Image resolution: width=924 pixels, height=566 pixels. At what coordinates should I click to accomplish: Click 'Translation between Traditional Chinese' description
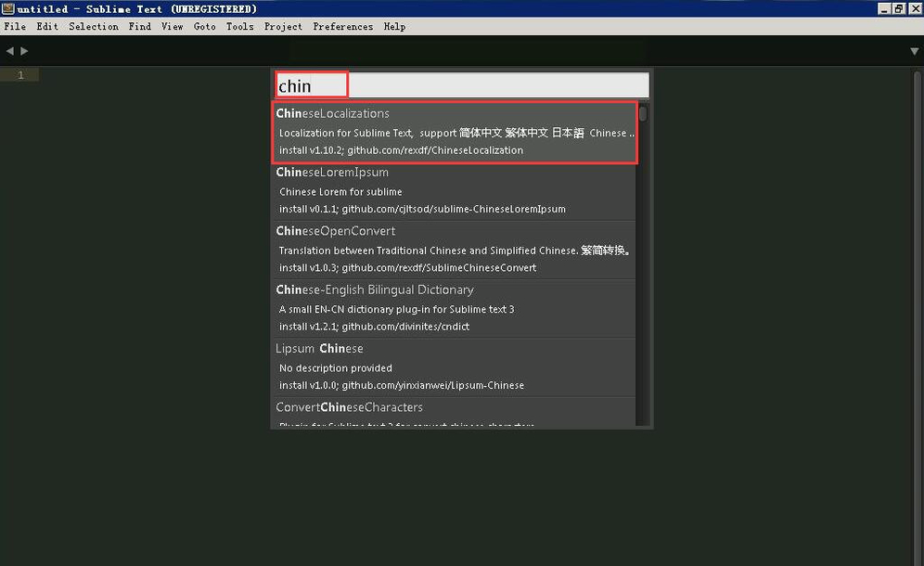click(x=456, y=251)
